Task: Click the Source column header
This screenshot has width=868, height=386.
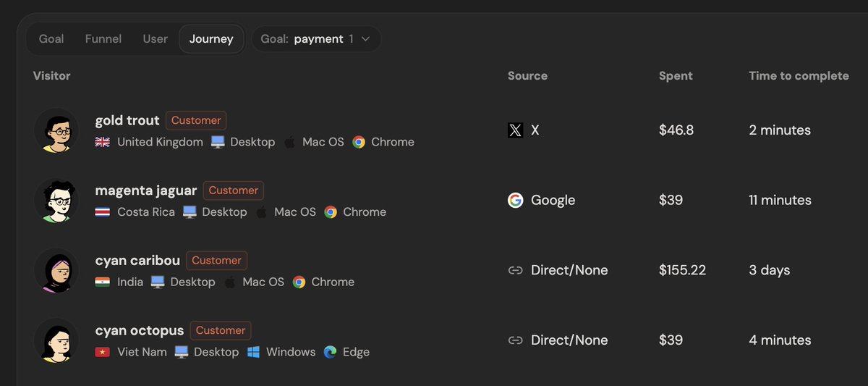Action: [527, 75]
